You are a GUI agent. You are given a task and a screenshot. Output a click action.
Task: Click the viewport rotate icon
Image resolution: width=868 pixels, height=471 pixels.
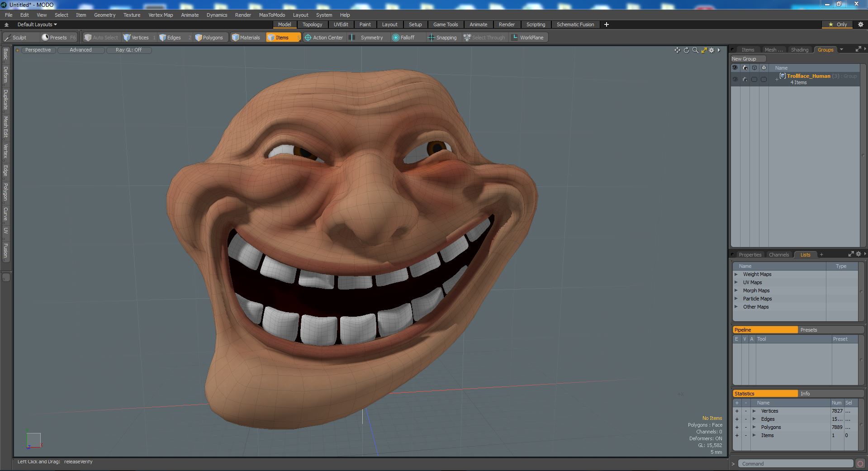coord(686,50)
